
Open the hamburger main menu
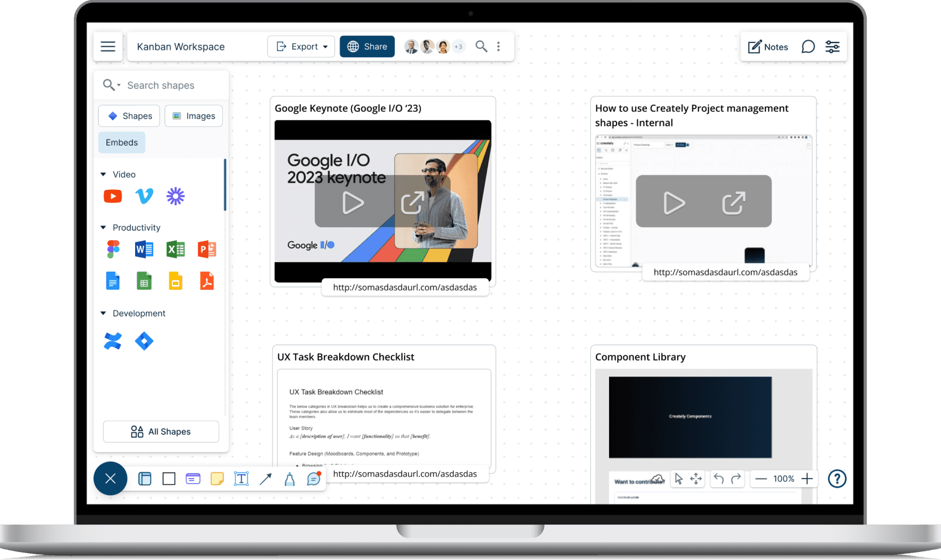(108, 47)
